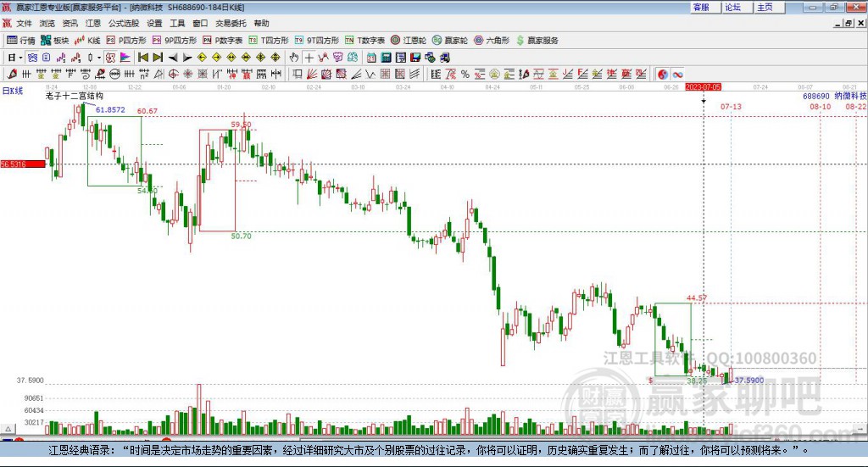Open the 六角形 hexagon chart
This screenshot has width=868, height=467.
click(492, 41)
